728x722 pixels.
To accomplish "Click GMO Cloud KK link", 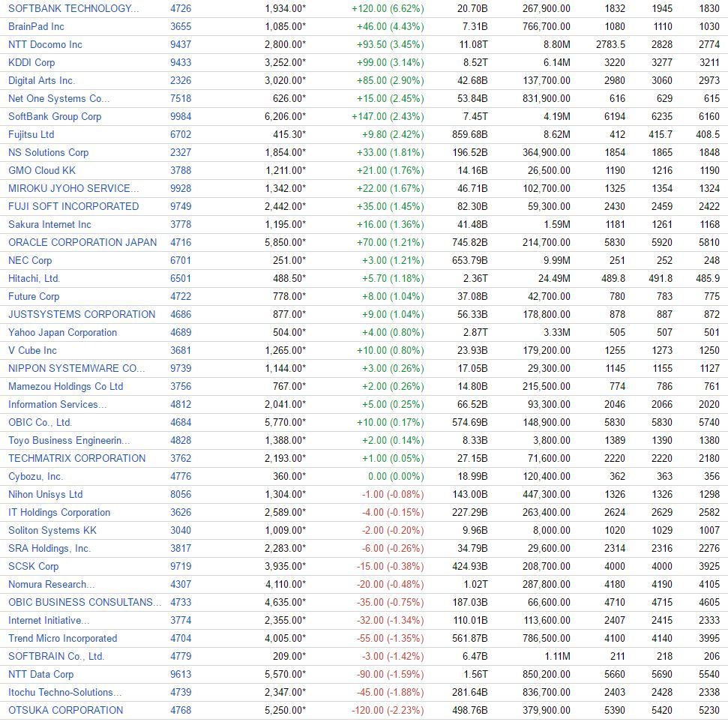I will [42, 170].
